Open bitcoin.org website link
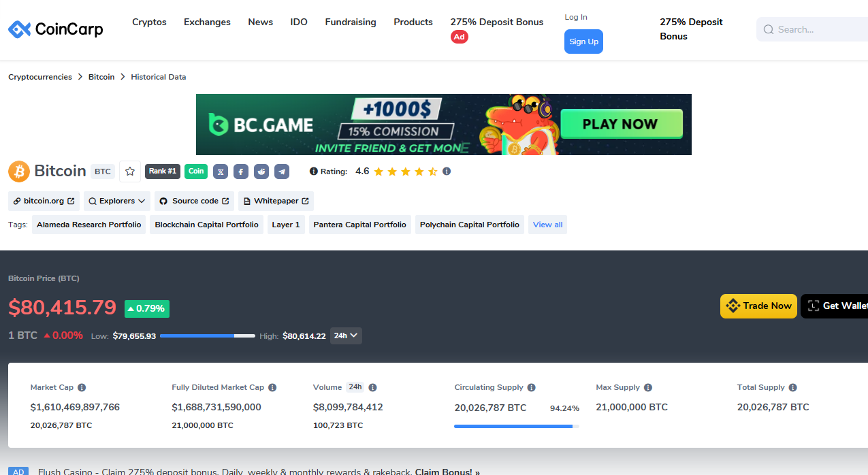Screen dimensions: 868x475 click(x=44, y=201)
